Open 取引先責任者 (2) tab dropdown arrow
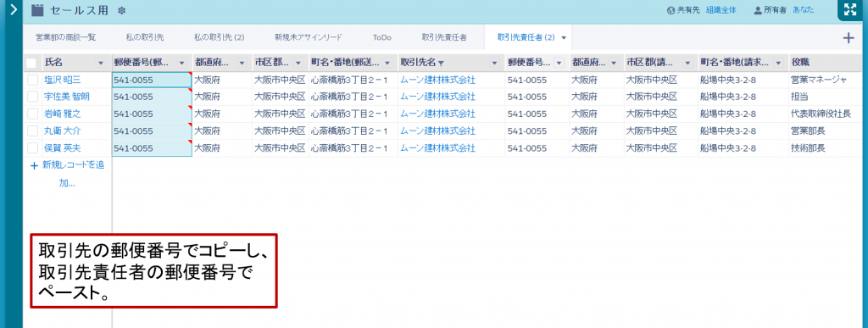The image size is (868, 328). click(564, 37)
